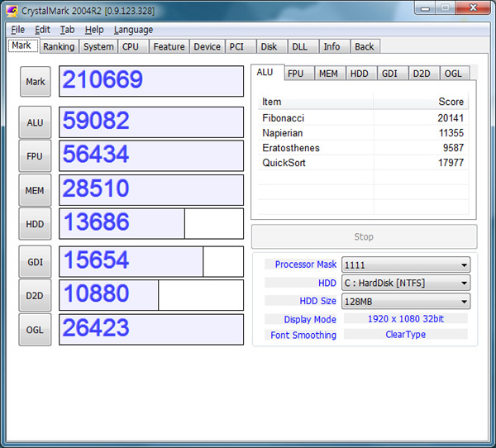Select the HDD results tab
Viewport: 496px width, 448px height.
[361, 74]
